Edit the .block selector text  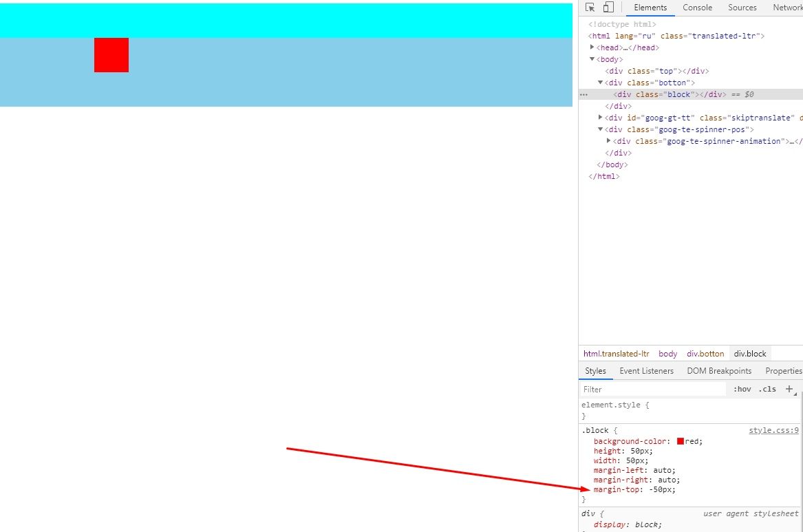tap(595, 430)
